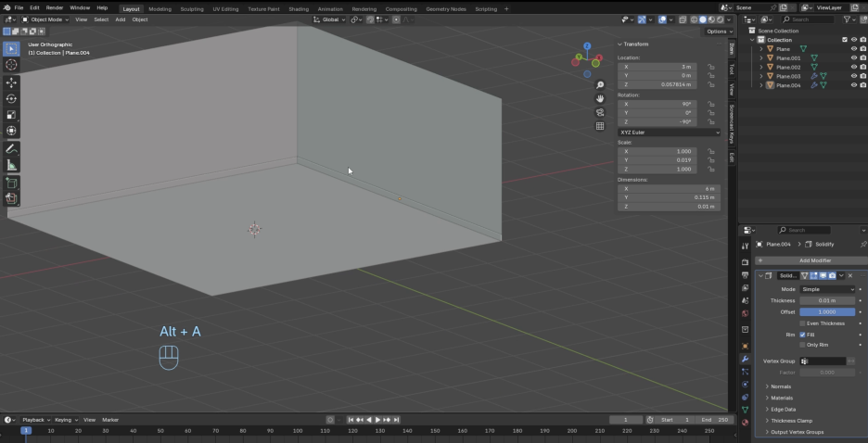
Task: Open the File menu
Action: [19, 8]
